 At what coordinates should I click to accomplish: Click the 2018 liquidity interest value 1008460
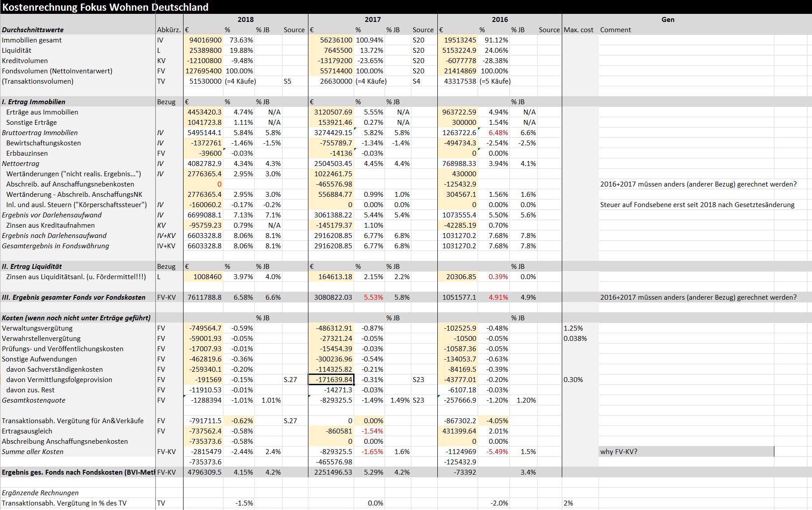204,277
